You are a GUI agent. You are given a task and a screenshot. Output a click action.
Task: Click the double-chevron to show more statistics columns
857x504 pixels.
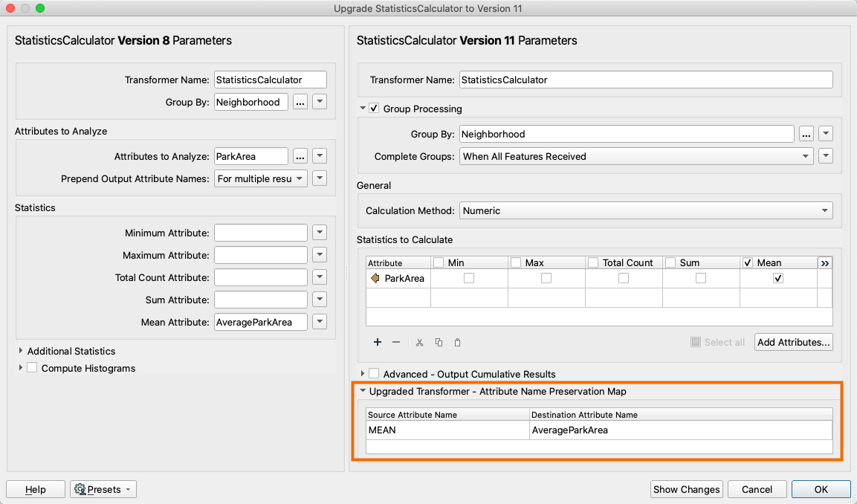825,263
